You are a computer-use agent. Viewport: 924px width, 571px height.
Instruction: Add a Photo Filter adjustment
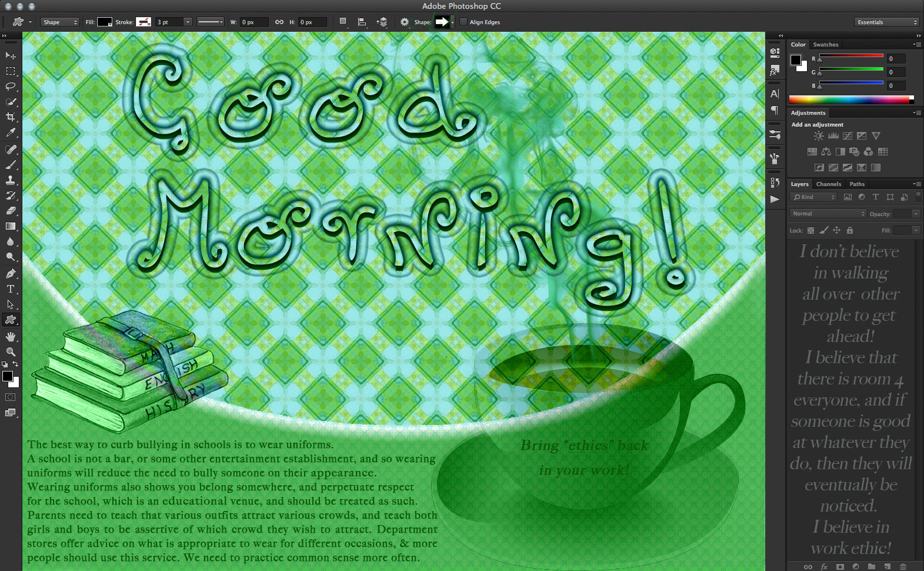[855, 152]
